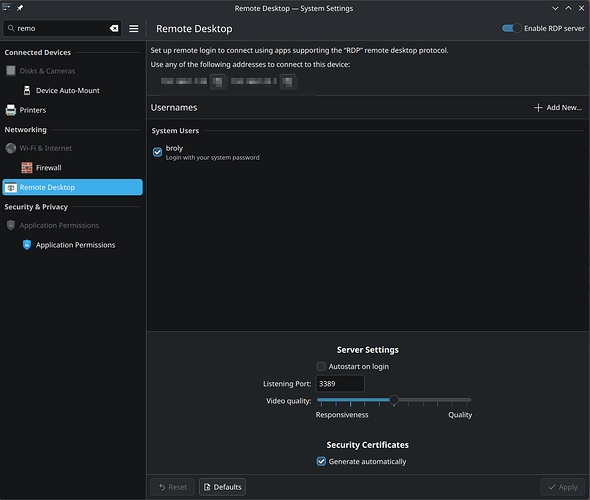The height and width of the screenshot is (500, 590).
Task: Uncheck the broly user checkbox
Action: [x=158, y=152]
